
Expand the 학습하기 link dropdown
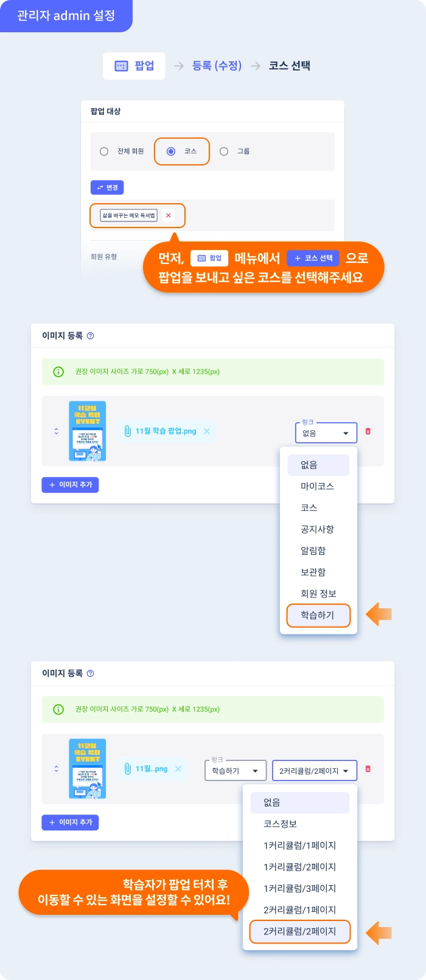(236, 771)
